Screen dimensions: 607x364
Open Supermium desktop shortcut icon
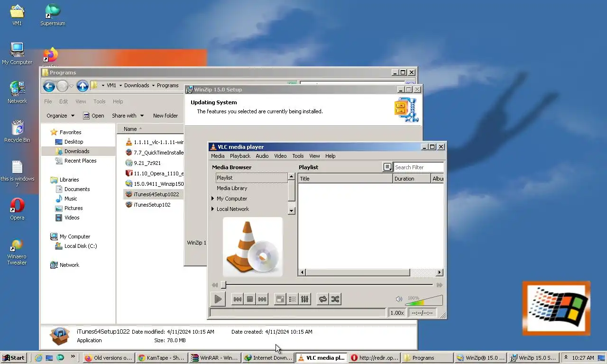coord(53,15)
